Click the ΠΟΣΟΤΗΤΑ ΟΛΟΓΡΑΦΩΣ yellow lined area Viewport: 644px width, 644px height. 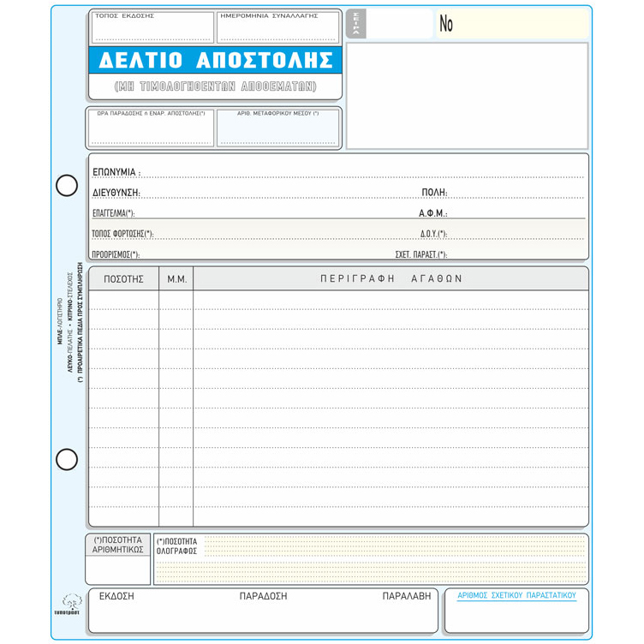394,558
